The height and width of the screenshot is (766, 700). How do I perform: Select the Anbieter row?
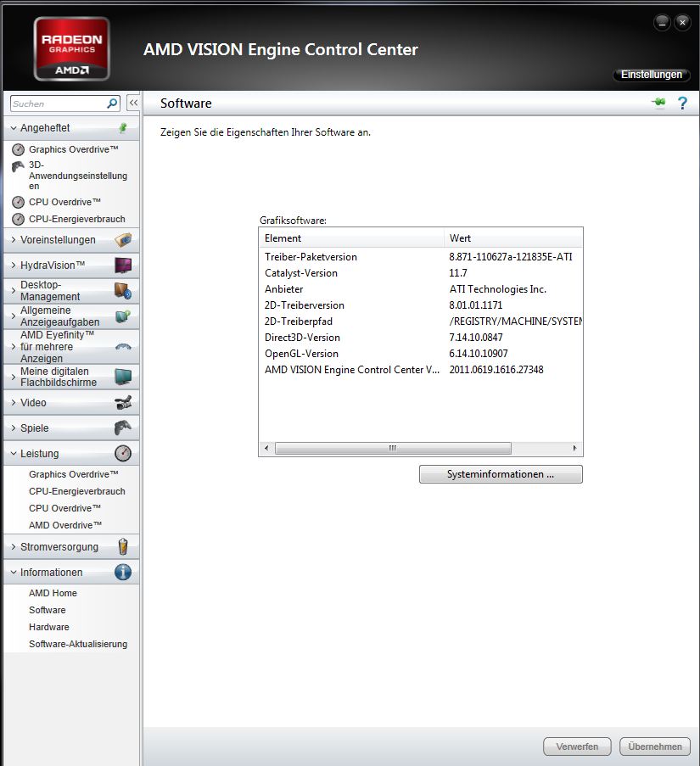coord(421,289)
